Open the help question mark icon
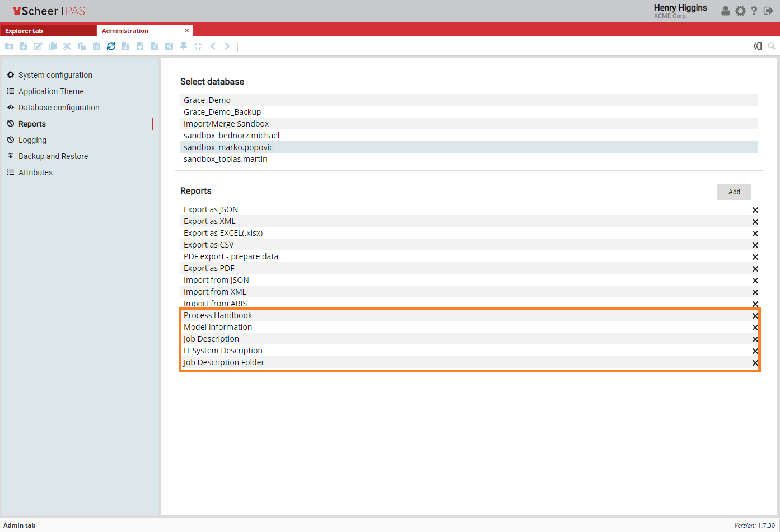Image resolution: width=780 pixels, height=532 pixels. 754,11
